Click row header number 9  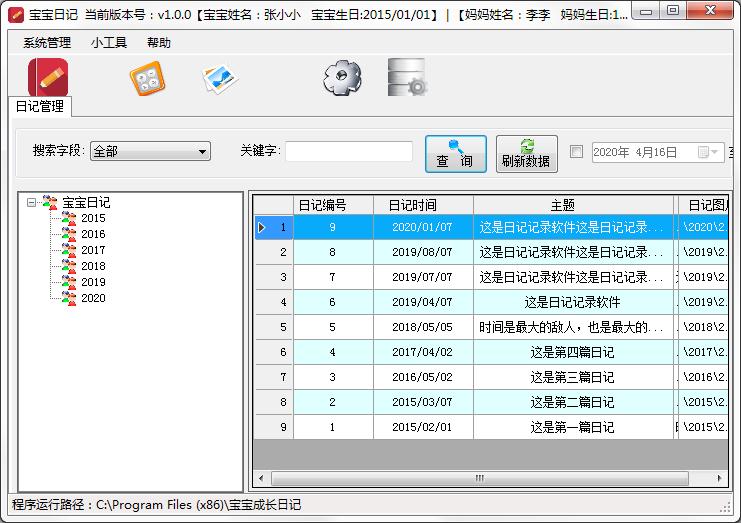click(x=274, y=428)
